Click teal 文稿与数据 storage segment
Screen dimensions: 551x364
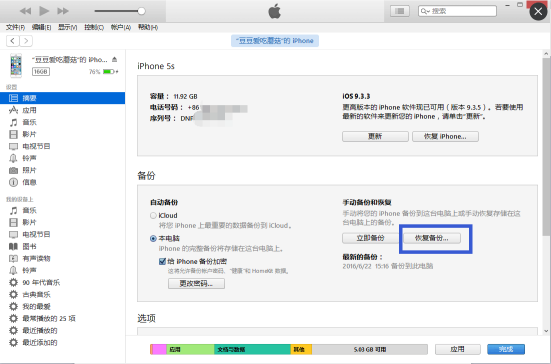252,349
